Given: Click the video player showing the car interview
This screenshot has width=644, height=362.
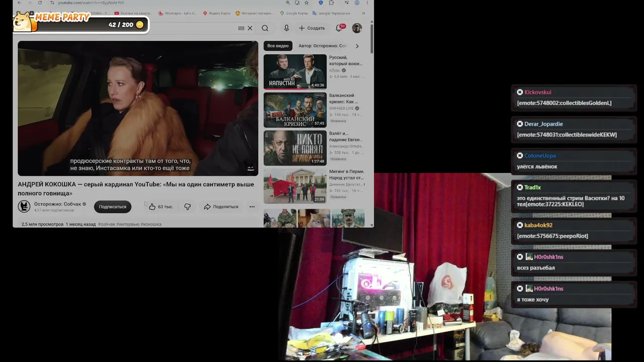Looking at the screenshot, I should point(138,108).
